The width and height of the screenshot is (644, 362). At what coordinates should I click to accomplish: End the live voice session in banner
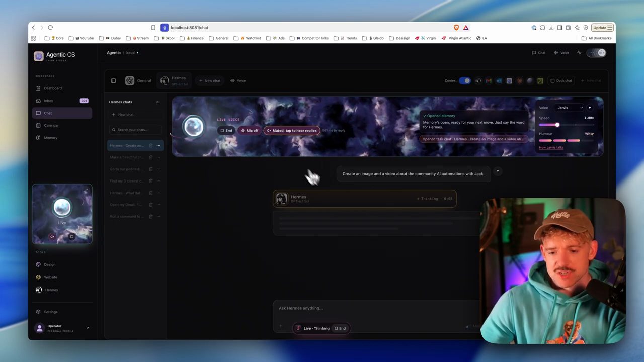(226, 131)
